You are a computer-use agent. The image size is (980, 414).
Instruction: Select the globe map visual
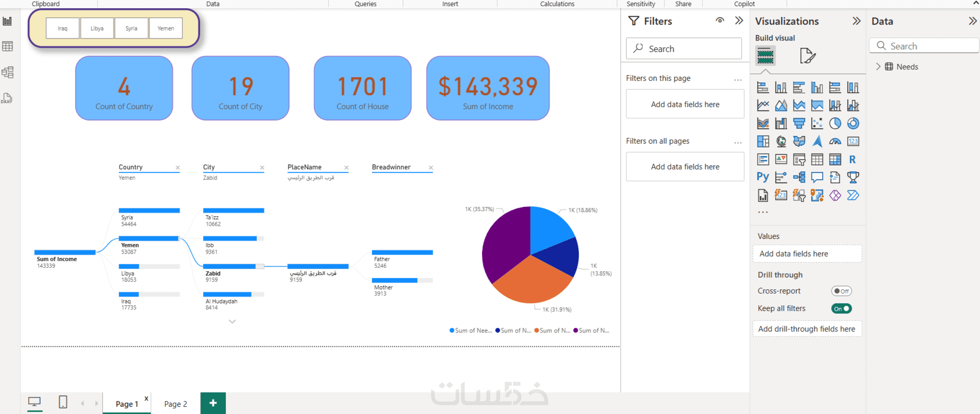pos(781,142)
